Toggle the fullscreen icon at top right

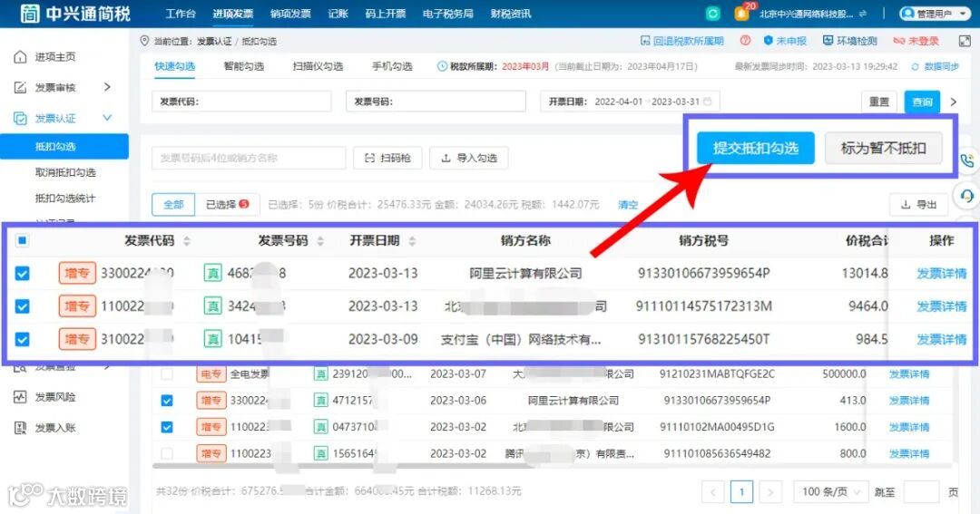pos(964,41)
